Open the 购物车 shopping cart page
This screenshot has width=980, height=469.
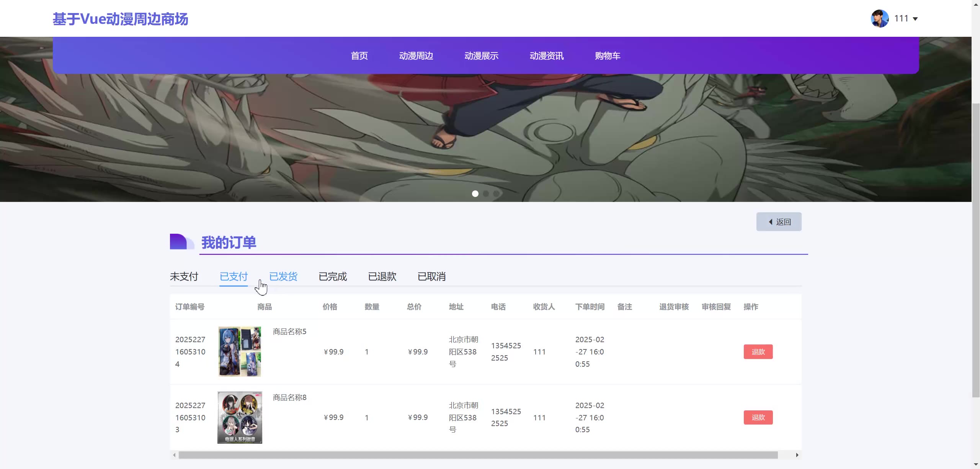click(x=608, y=56)
